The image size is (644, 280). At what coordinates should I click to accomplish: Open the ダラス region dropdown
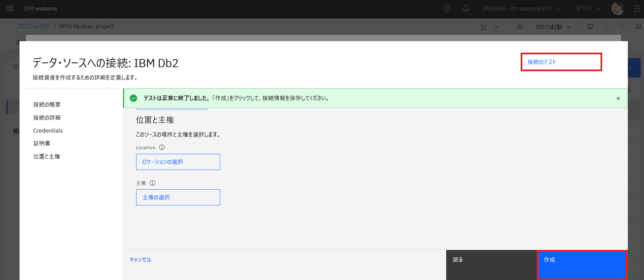tap(588, 8)
